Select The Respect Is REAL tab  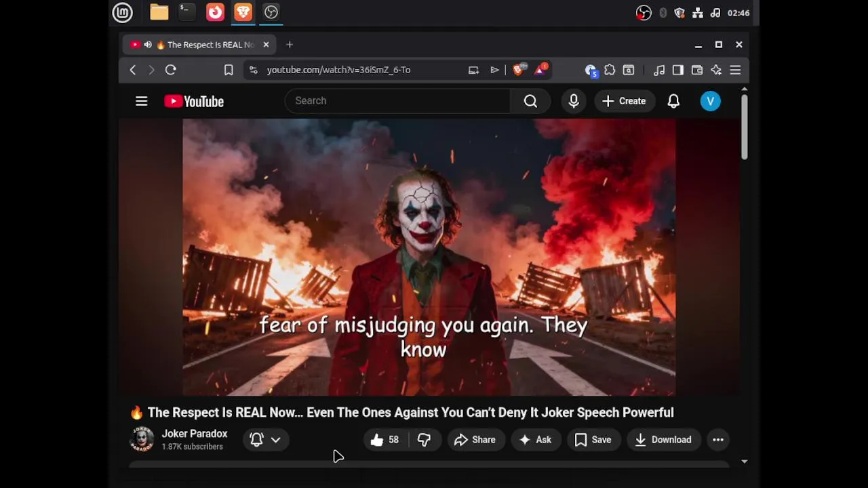pyautogui.click(x=199, y=45)
